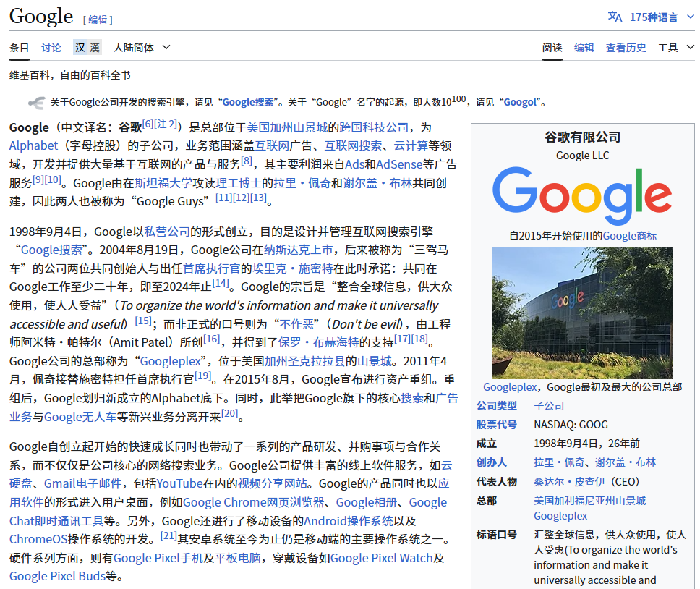Open the 纳斯达克上市 link
Viewport: 700px width, 589px height.
coord(298,250)
